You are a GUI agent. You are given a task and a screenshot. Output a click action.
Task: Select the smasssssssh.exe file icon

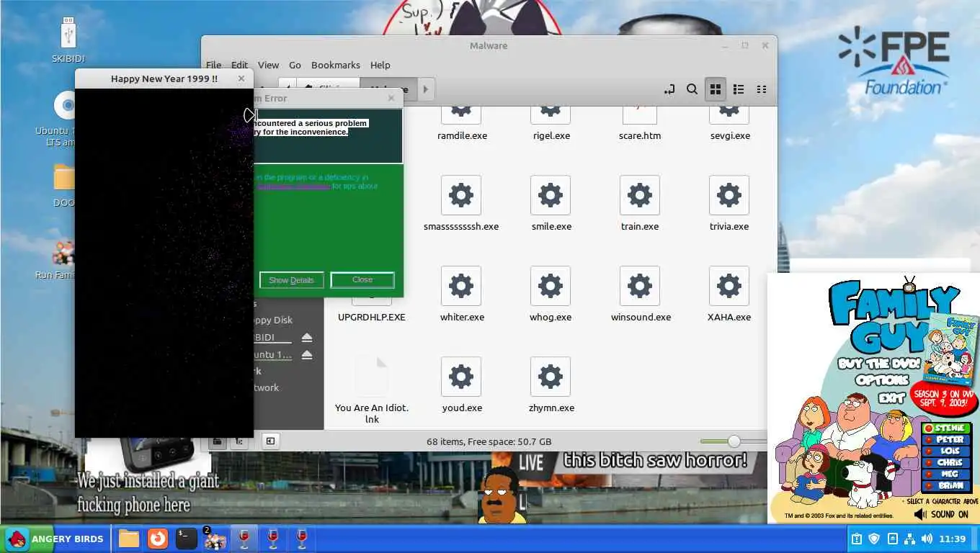click(x=461, y=195)
